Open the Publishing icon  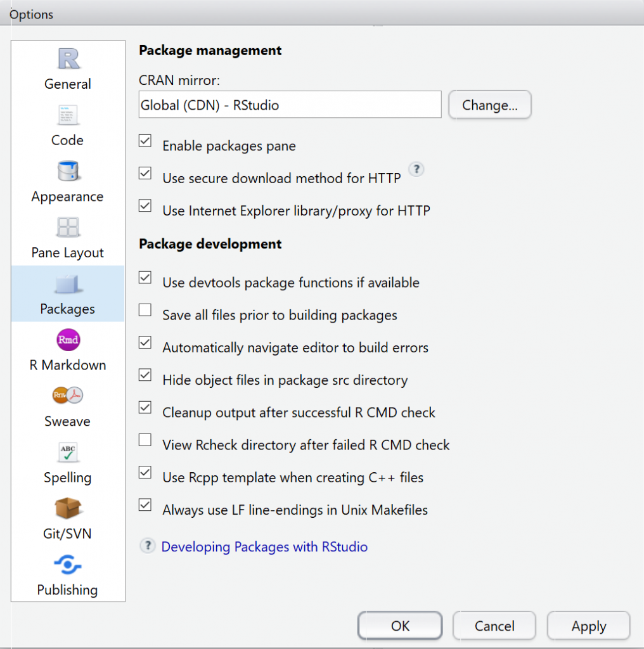(x=68, y=565)
